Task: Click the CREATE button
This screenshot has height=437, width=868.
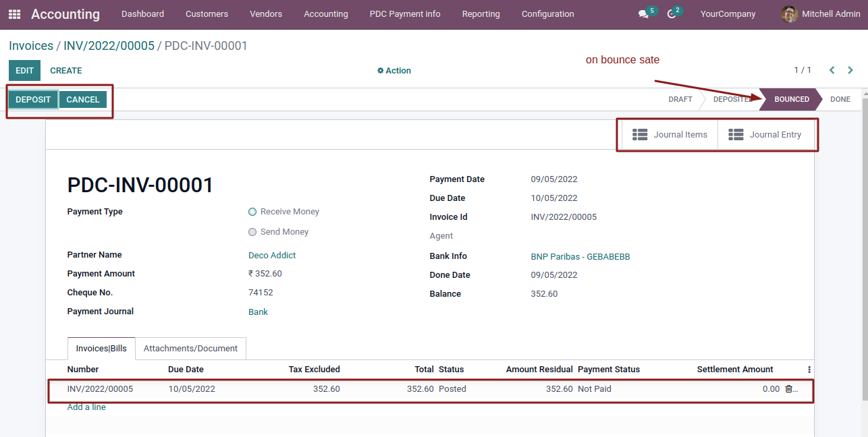Action: 66,71
